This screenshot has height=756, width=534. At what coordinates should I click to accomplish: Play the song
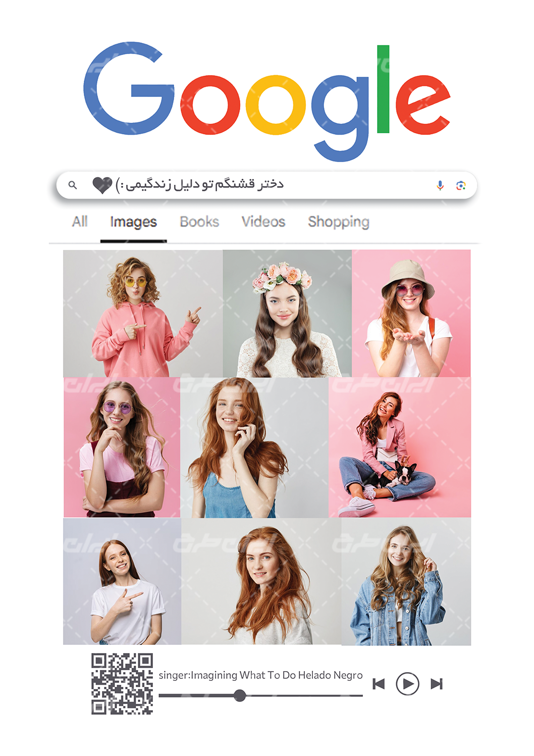[x=407, y=684]
